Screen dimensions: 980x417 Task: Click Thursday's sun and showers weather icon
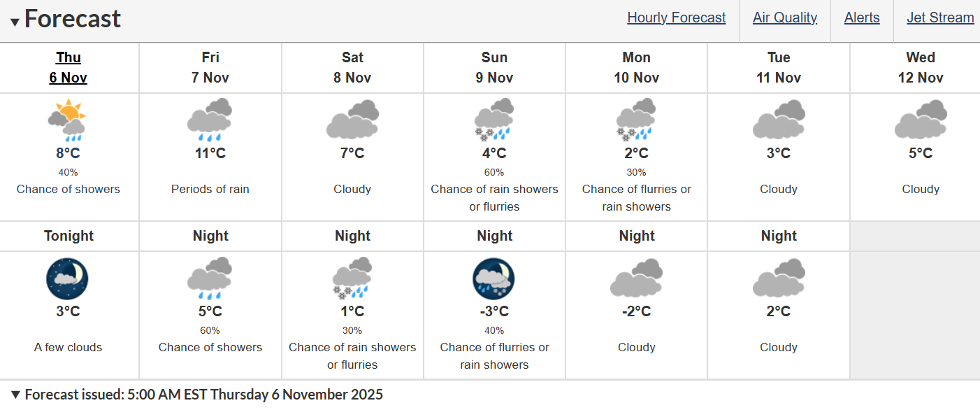(x=68, y=120)
